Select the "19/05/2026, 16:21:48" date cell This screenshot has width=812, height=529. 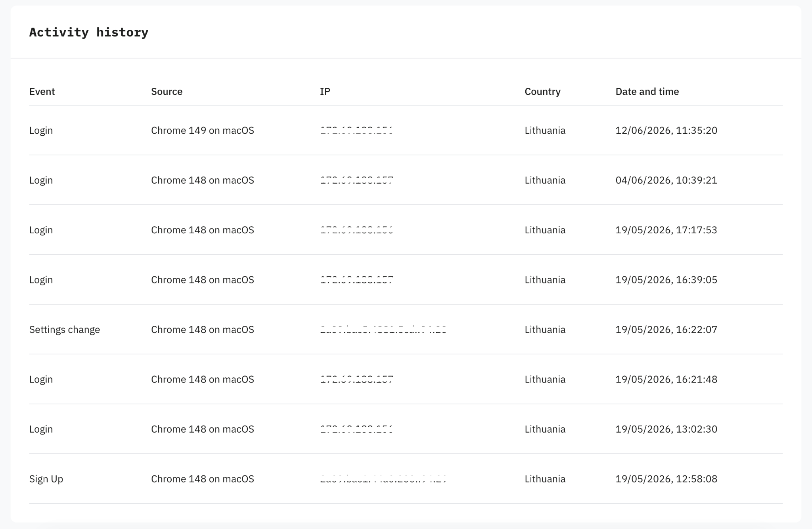(x=666, y=379)
